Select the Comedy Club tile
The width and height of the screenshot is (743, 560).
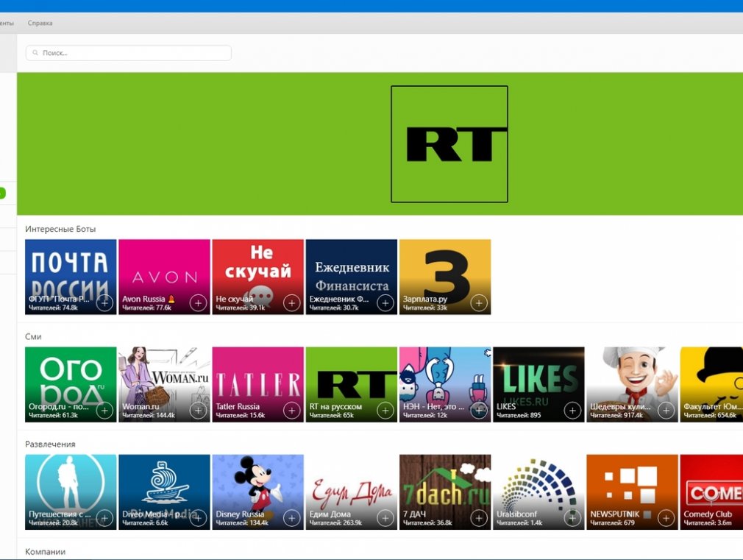(711, 492)
